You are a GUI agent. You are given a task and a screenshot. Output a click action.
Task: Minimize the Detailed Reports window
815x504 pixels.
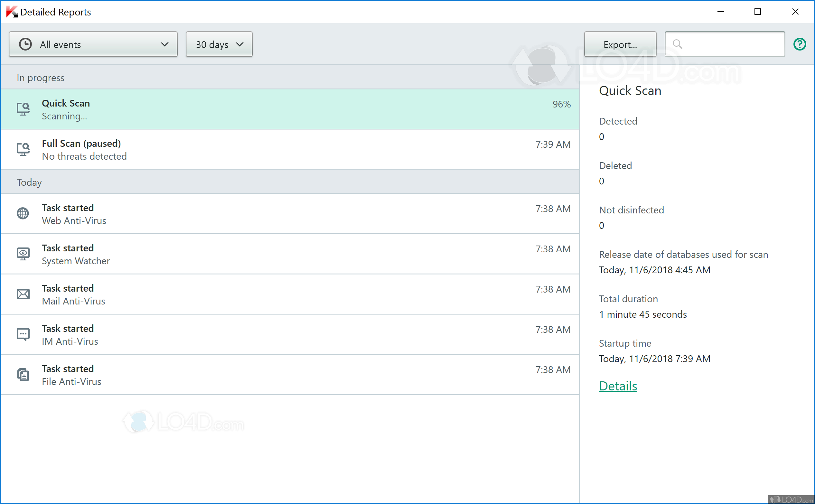[x=721, y=12]
